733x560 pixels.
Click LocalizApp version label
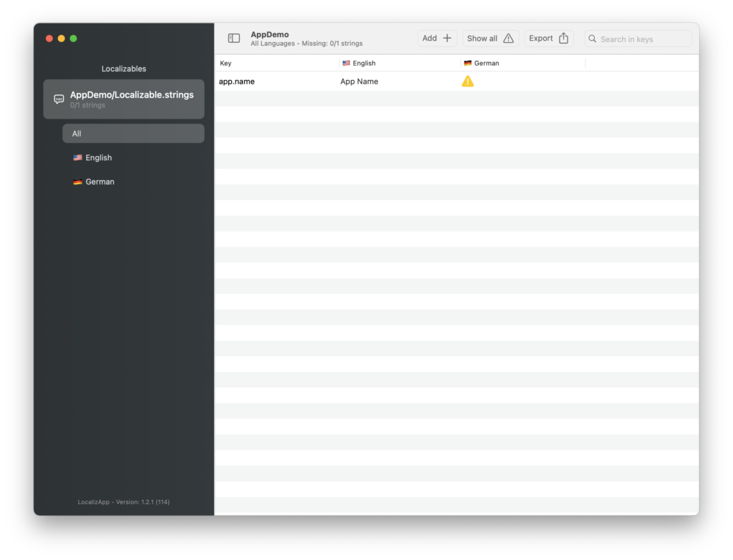(123, 502)
